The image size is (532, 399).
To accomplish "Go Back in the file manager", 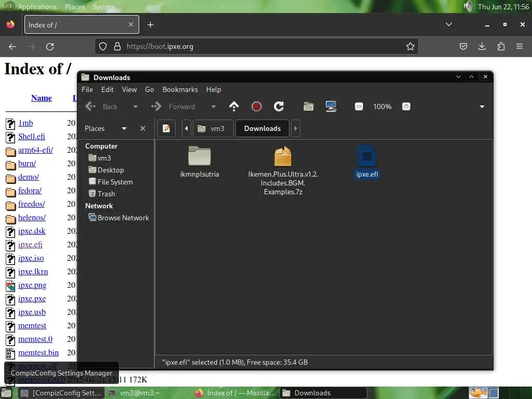I will (x=101, y=107).
